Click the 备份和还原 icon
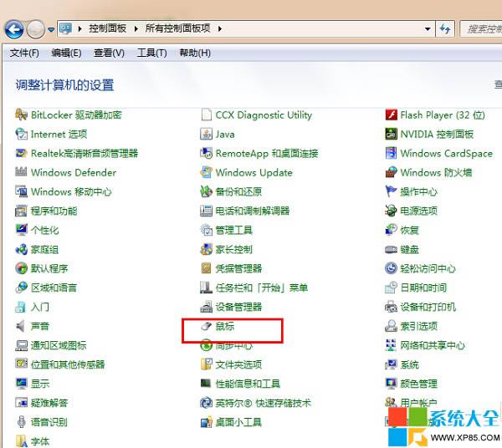 point(206,191)
